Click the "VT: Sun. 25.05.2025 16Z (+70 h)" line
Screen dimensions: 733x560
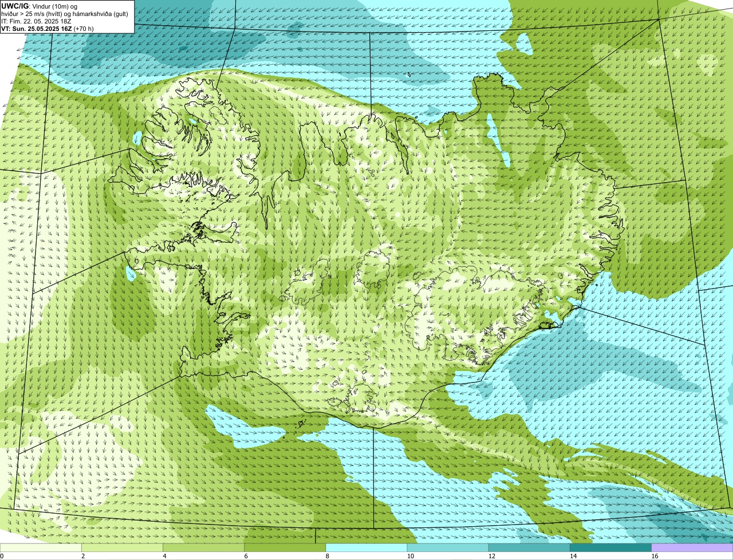(x=48, y=28)
